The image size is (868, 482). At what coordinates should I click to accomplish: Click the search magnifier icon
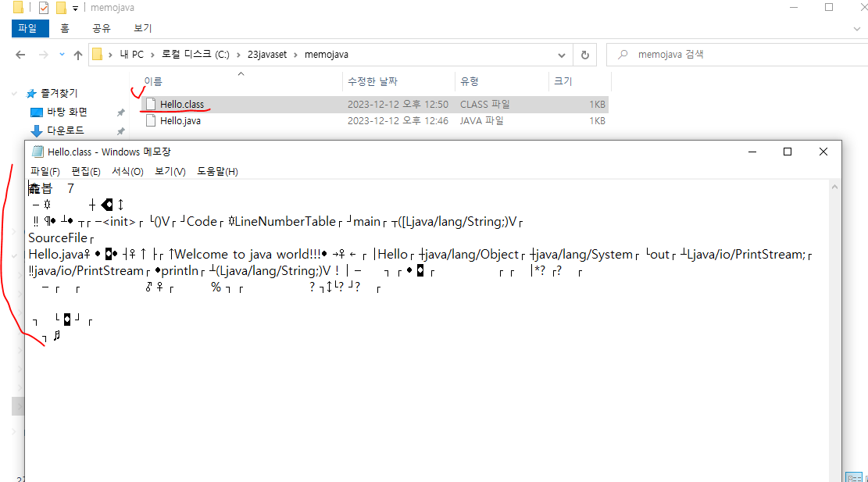click(x=623, y=54)
